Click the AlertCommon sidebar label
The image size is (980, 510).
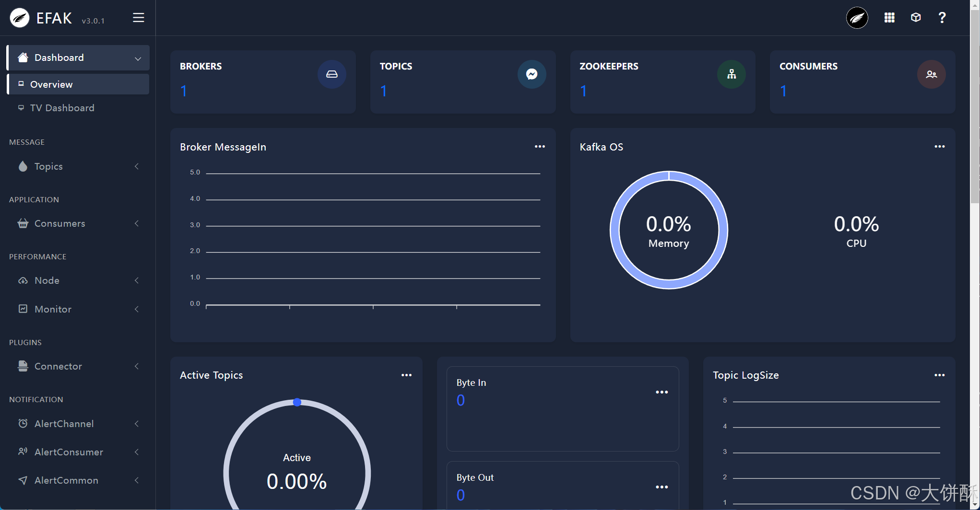coord(66,480)
